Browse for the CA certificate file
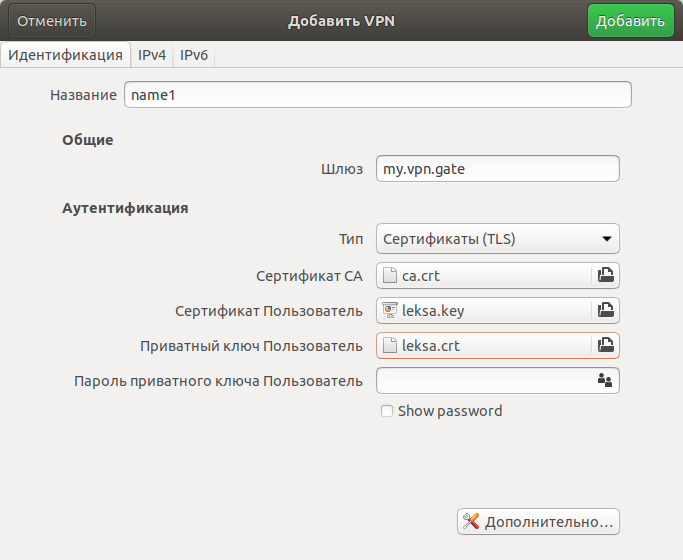This screenshot has width=683, height=560. 605,275
